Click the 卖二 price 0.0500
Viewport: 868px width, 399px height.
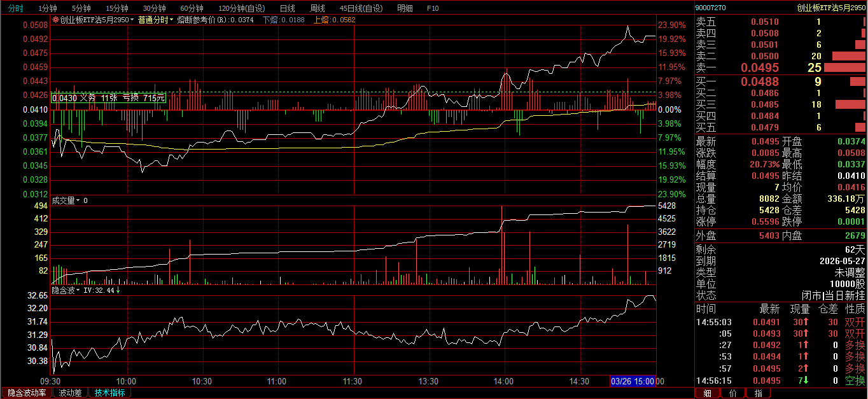tap(764, 56)
